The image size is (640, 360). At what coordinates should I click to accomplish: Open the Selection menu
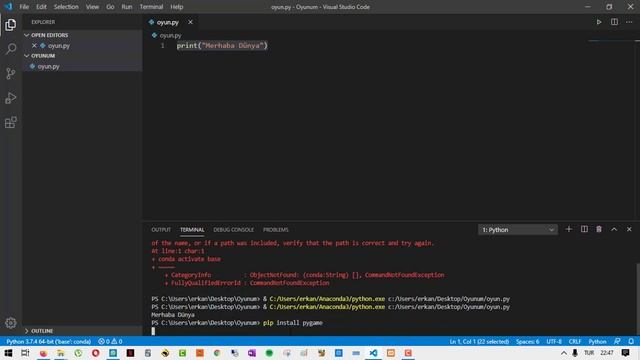point(66,7)
